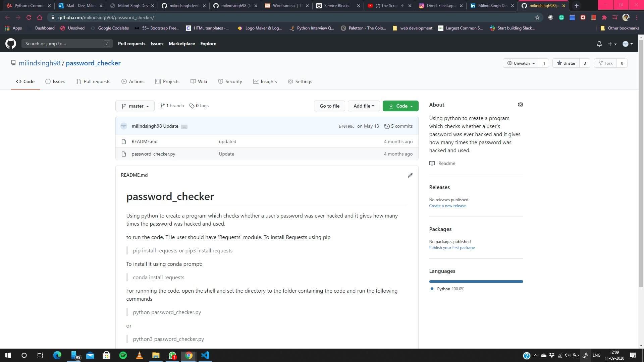This screenshot has height=362, width=644.
Task: Open new Chrome tab plus button
Action: (x=576, y=6)
